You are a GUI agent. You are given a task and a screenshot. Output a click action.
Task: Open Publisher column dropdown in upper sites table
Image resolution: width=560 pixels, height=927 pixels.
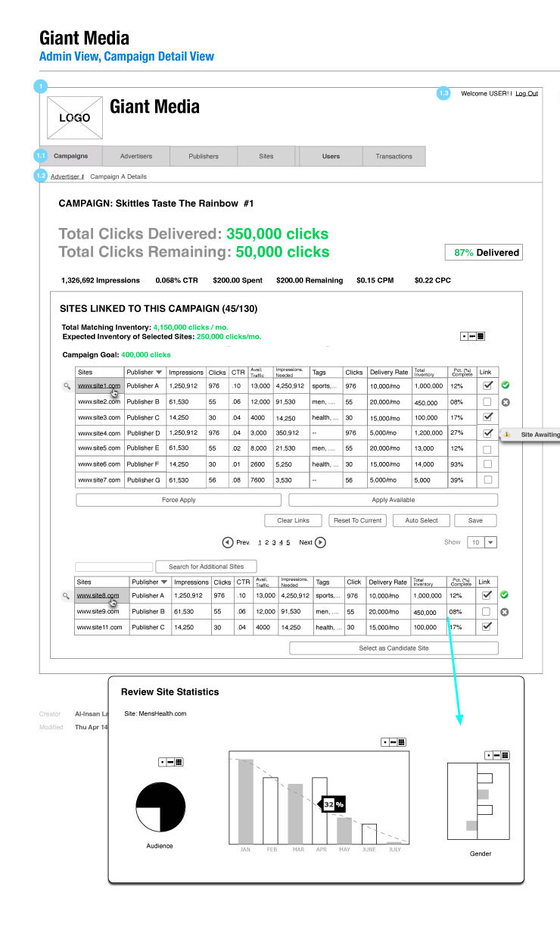[159, 373]
